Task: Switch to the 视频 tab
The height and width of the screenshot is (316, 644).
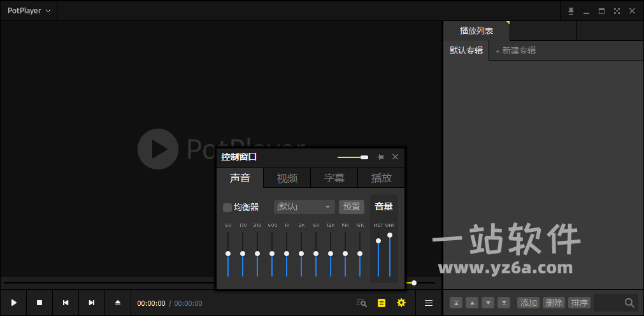Action: 287,178
